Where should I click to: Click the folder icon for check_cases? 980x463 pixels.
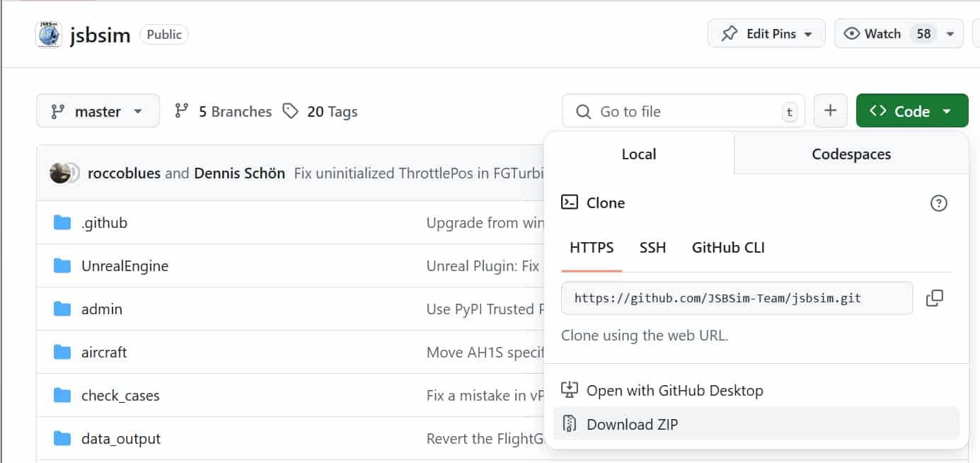coord(62,396)
